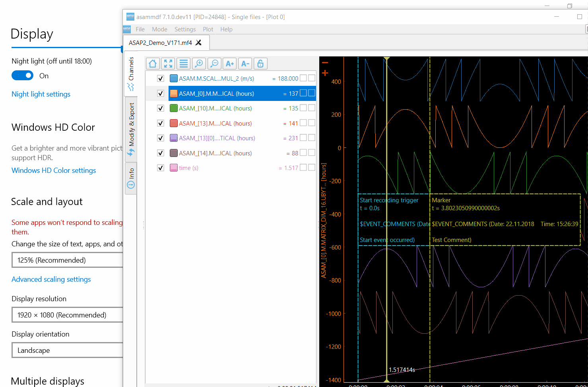Click the Increase font size A+ icon
The height and width of the screenshot is (387, 588).
pyautogui.click(x=229, y=63)
